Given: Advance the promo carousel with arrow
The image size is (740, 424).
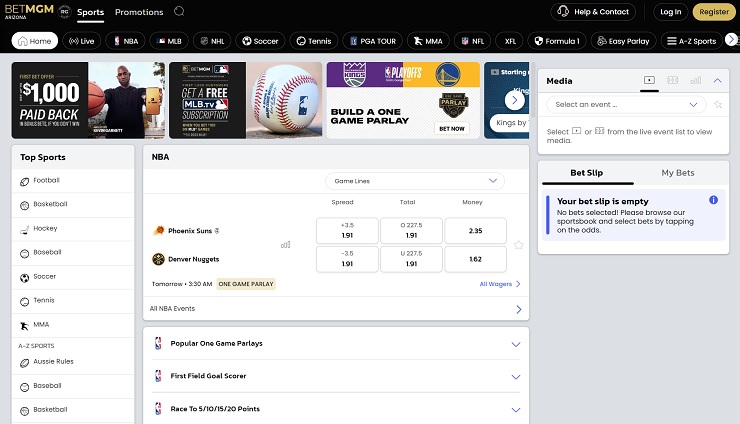Looking at the screenshot, I should pos(514,100).
